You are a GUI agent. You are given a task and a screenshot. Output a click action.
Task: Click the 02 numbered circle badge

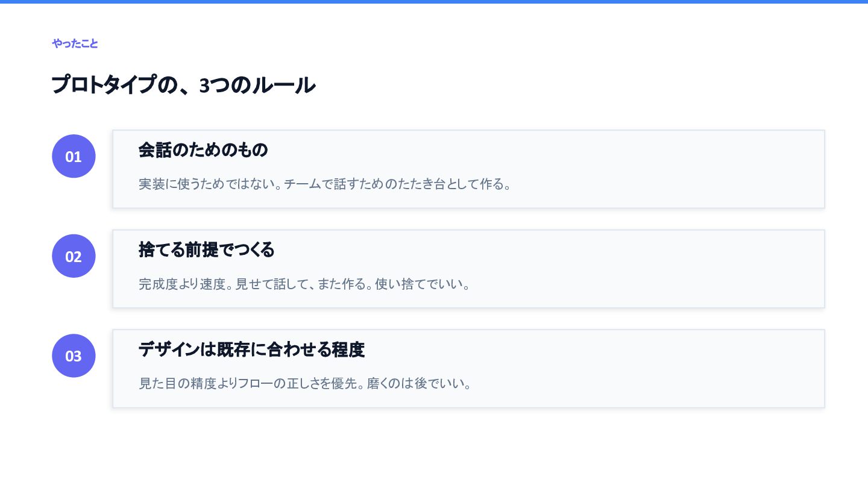tap(74, 256)
